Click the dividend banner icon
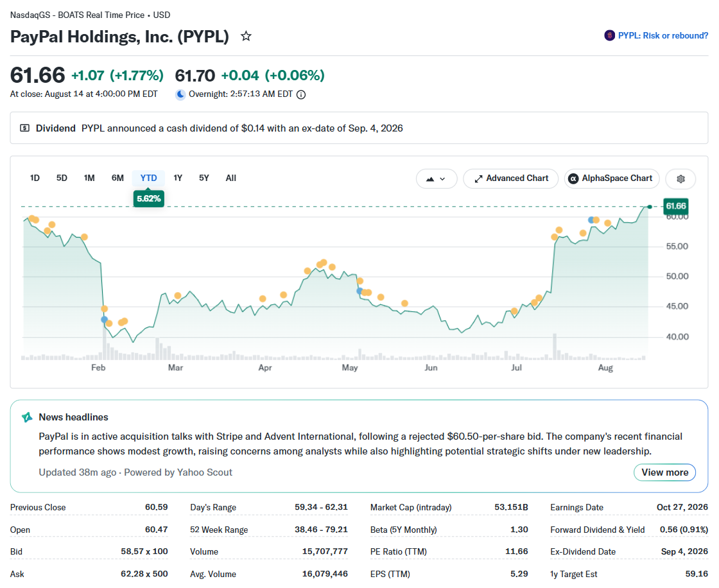719x588 pixels. (x=25, y=128)
